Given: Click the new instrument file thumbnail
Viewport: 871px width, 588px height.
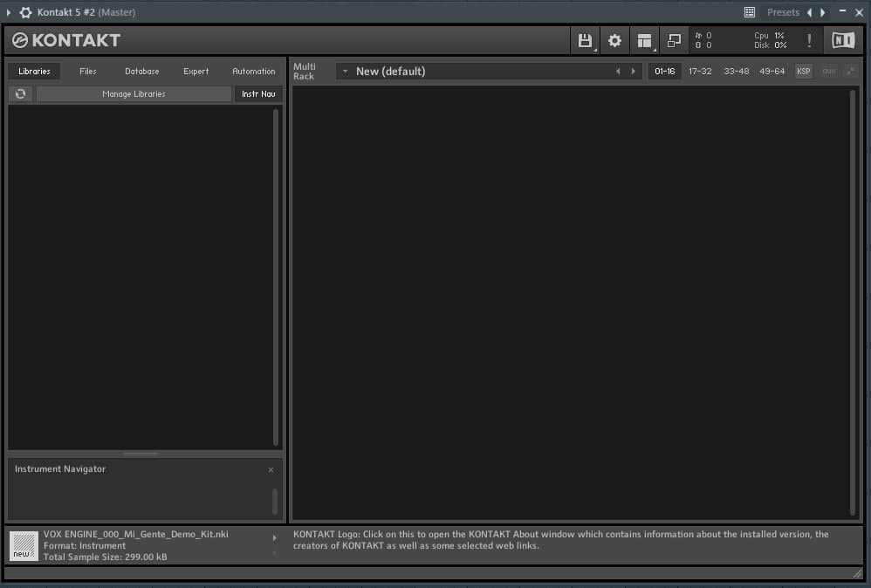Looking at the screenshot, I should tap(24, 545).
